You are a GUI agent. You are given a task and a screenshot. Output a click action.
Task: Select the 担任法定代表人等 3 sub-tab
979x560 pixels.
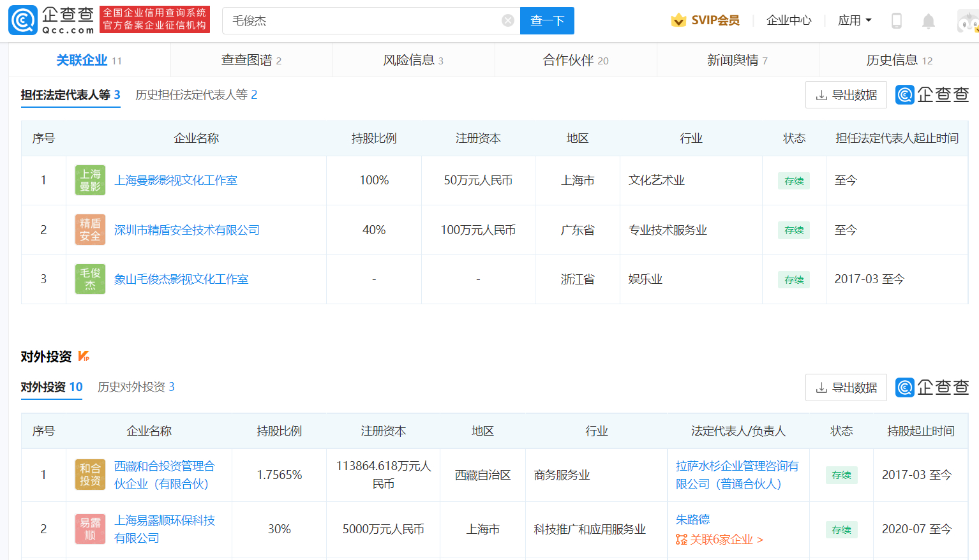click(x=70, y=95)
